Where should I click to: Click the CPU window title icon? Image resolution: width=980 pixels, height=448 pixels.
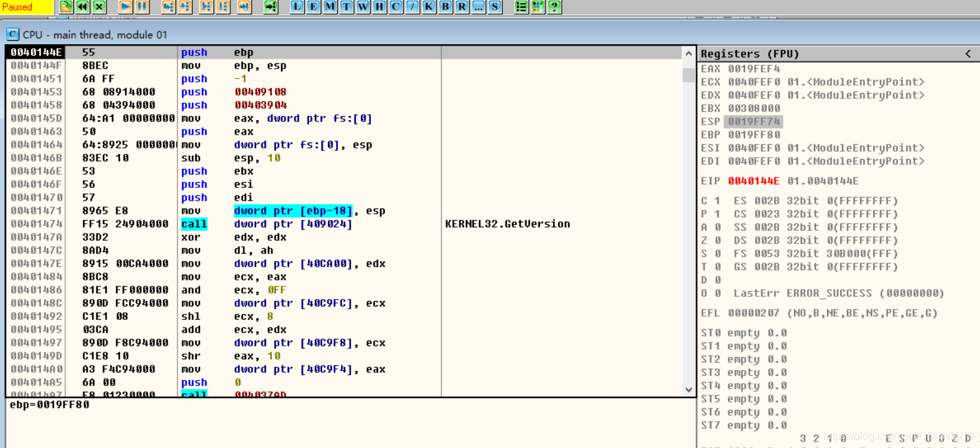13,34
